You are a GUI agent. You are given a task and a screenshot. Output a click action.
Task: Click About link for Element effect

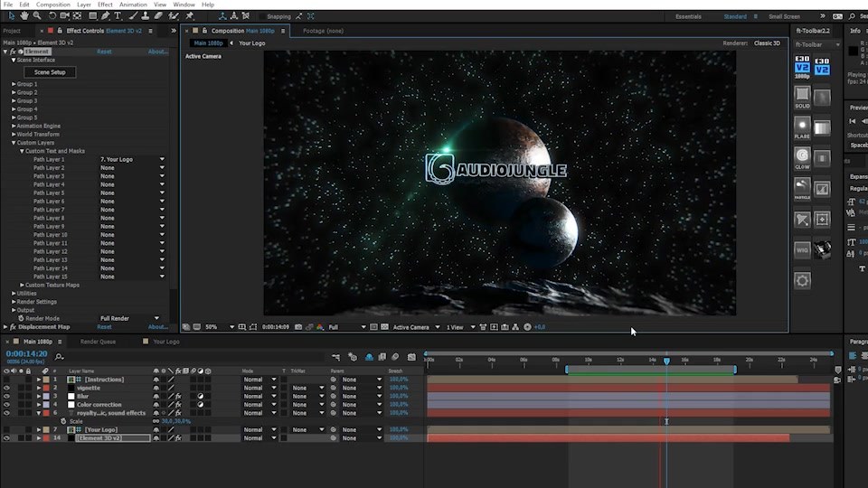tap(157, 52)
